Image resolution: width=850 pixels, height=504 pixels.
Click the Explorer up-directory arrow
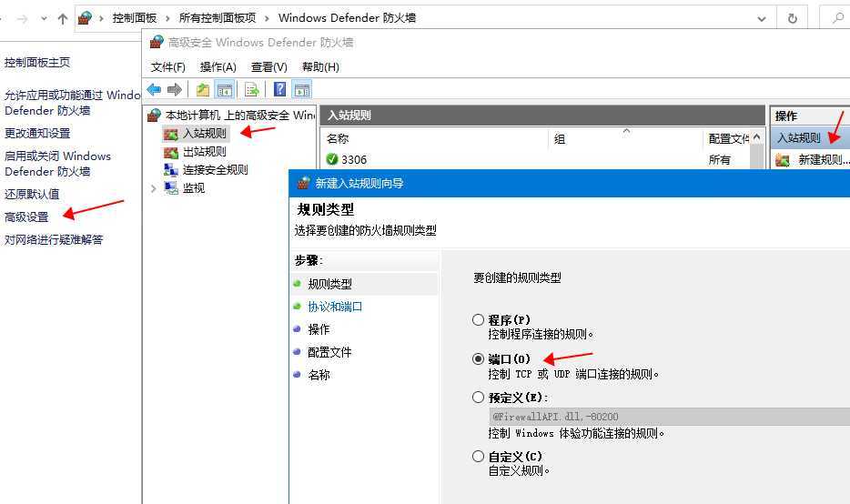click(x=63, y=19)
